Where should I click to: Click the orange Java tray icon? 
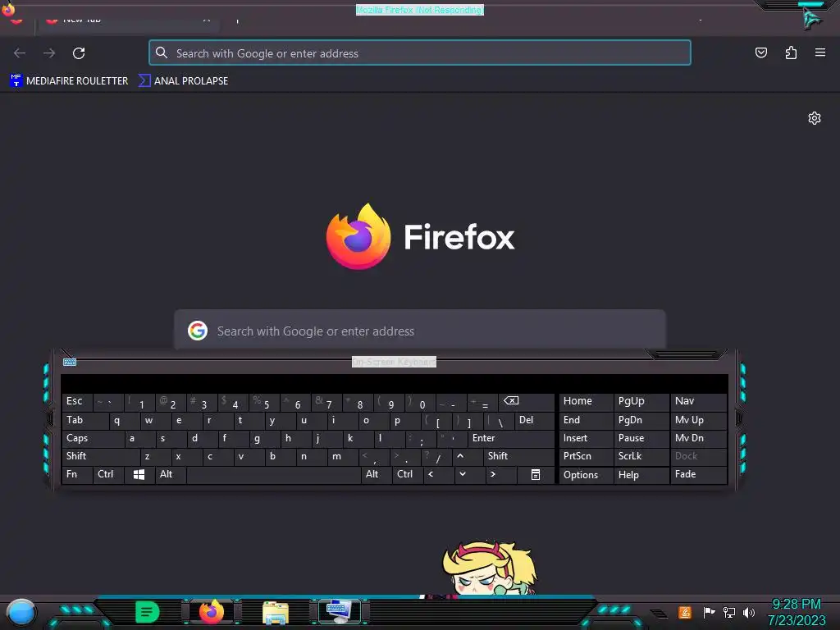(685, 612)
